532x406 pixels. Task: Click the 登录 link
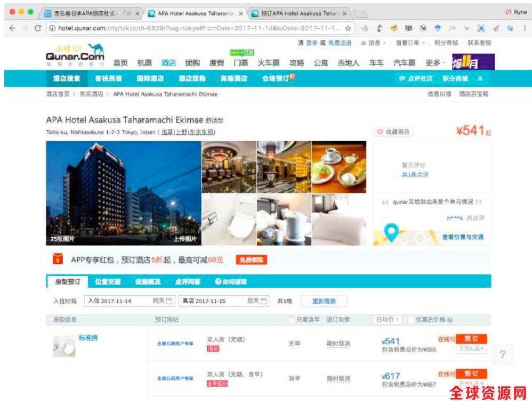pos(312,43)
